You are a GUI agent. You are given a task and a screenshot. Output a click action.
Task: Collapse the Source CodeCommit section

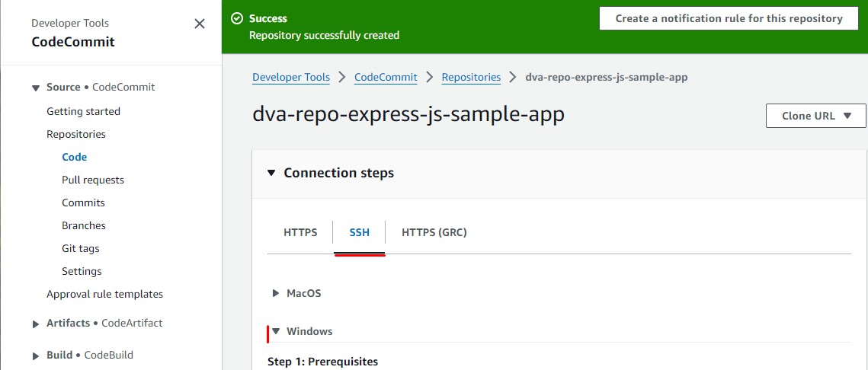(36, 88)
